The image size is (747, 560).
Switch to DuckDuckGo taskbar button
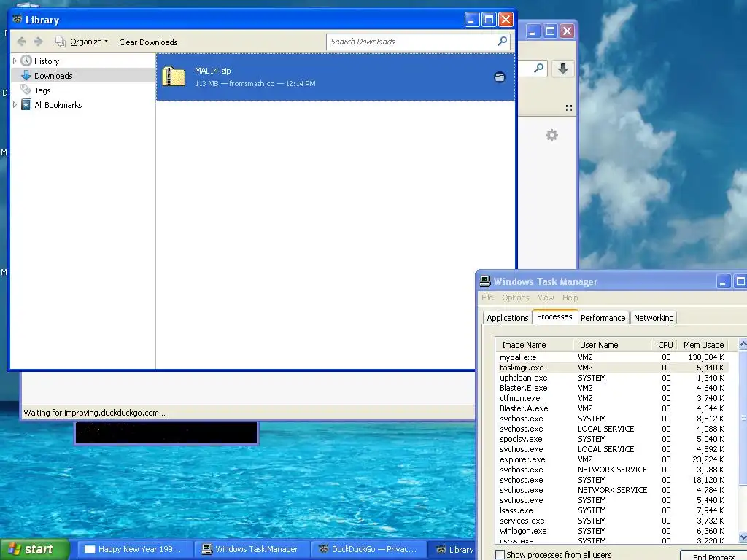tap(368, 550)
